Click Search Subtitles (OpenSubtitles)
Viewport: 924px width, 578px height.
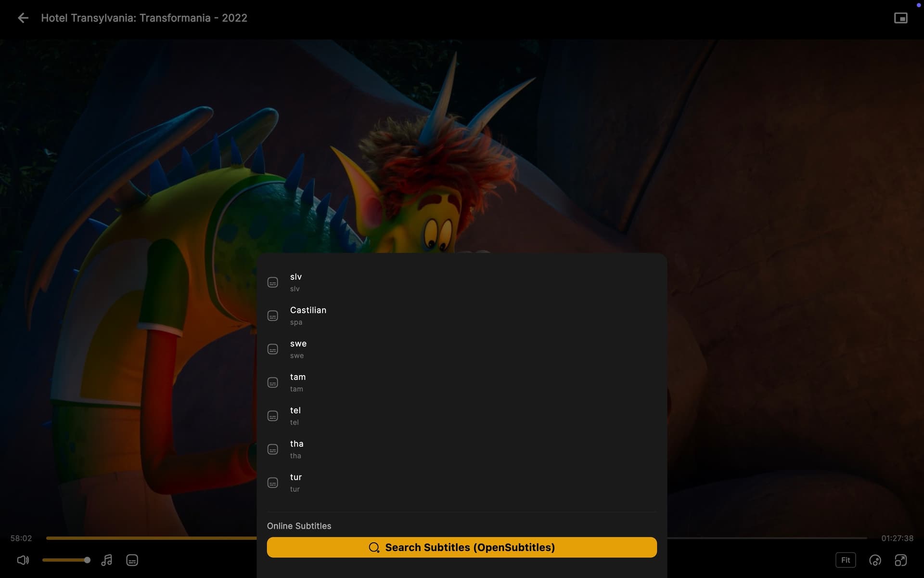pyautogui.click(x=462, y=547)
